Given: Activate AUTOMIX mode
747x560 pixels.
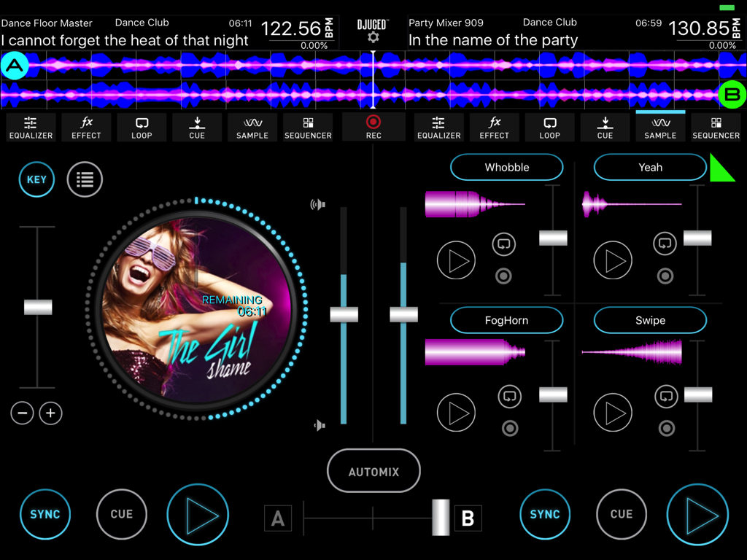Looking at the screenshot, I should pos(373,471).
